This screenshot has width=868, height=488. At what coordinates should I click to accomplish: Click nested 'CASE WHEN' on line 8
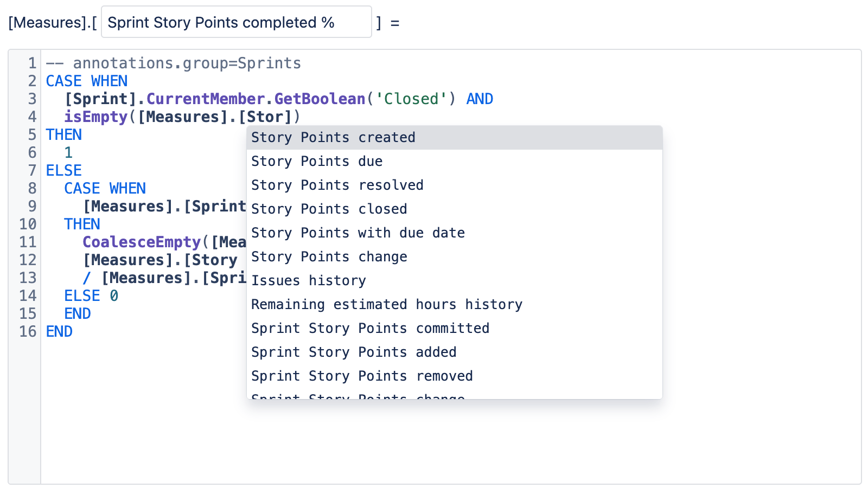[105, 189]
